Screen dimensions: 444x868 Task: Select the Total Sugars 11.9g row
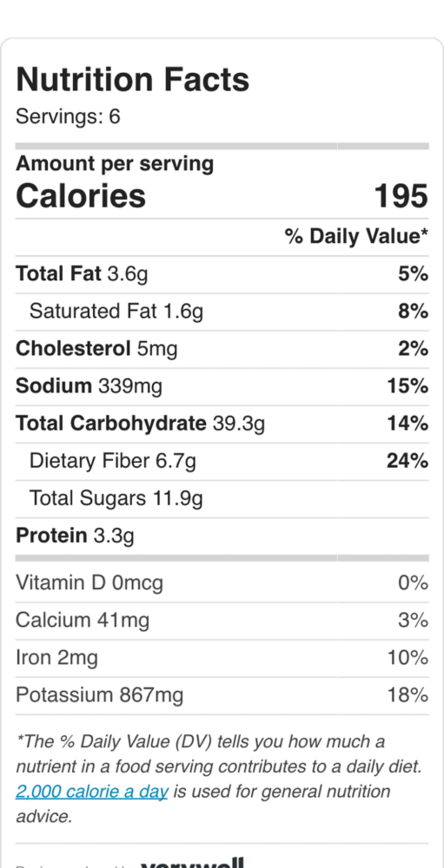coord(222,499)
